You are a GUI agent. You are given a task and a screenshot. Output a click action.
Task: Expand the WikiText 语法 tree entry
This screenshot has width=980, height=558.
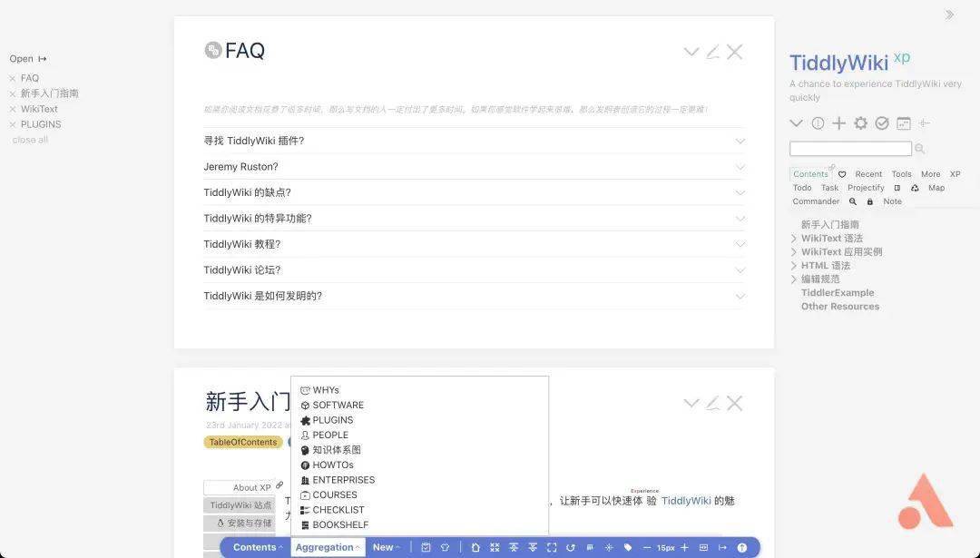794,238
